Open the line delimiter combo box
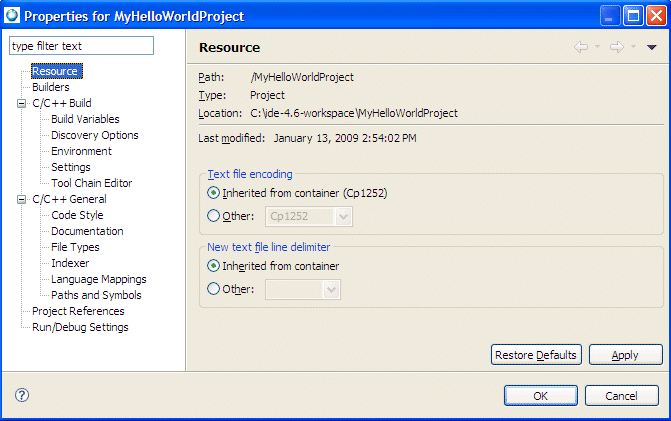The height and width of the screenshot is (421, 671). pyautogui.click(x=331, y=289)
